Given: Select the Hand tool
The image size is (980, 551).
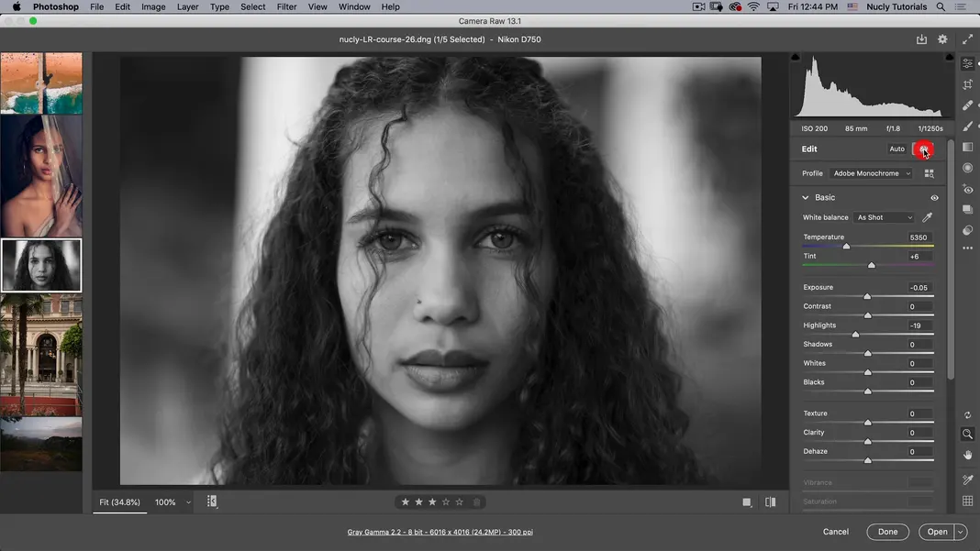Looking at the screenshot, I should point(967,455).
